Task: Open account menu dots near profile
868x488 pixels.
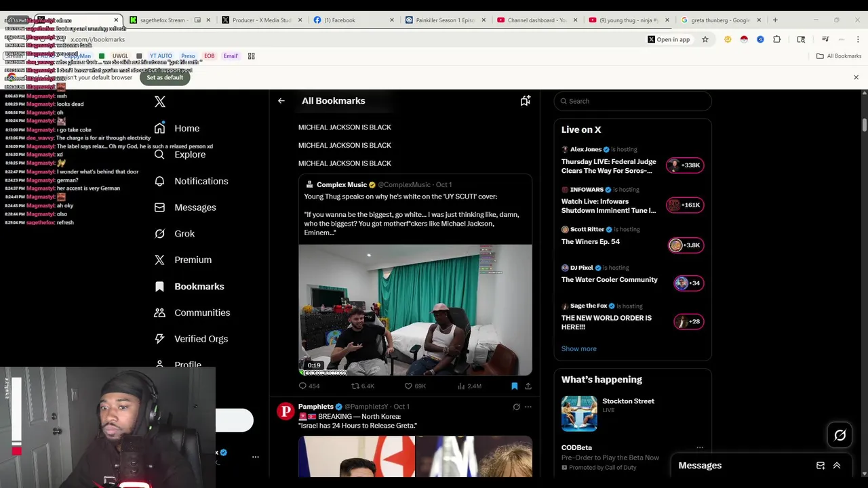Action: (x=256, y=457)
